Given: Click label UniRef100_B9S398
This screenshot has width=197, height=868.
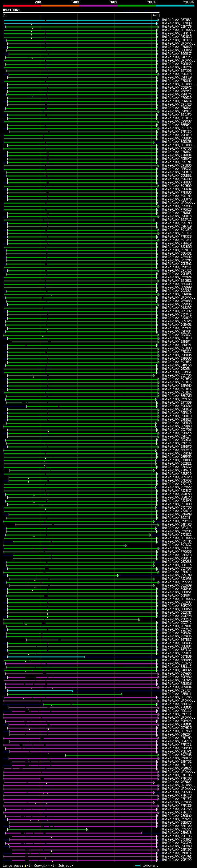Looking at the screenshot, I should 176,843.
